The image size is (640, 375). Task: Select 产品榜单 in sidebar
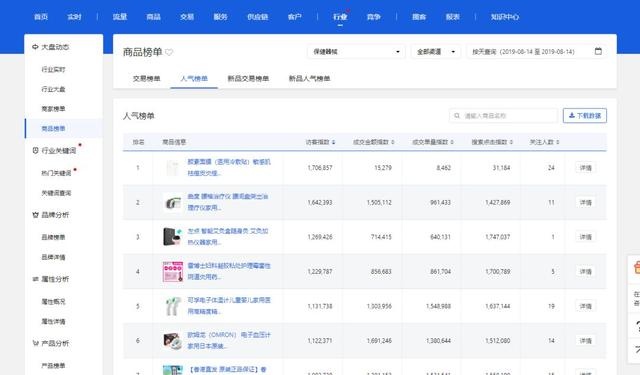coord(53,366)
